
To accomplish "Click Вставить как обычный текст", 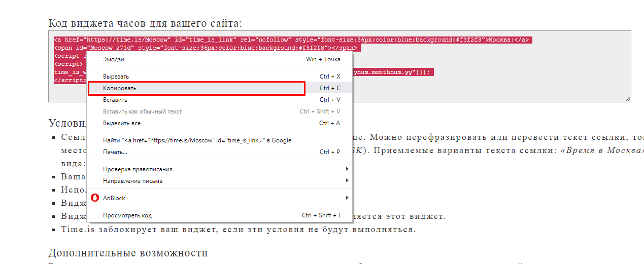I will [x=142, y=111].
